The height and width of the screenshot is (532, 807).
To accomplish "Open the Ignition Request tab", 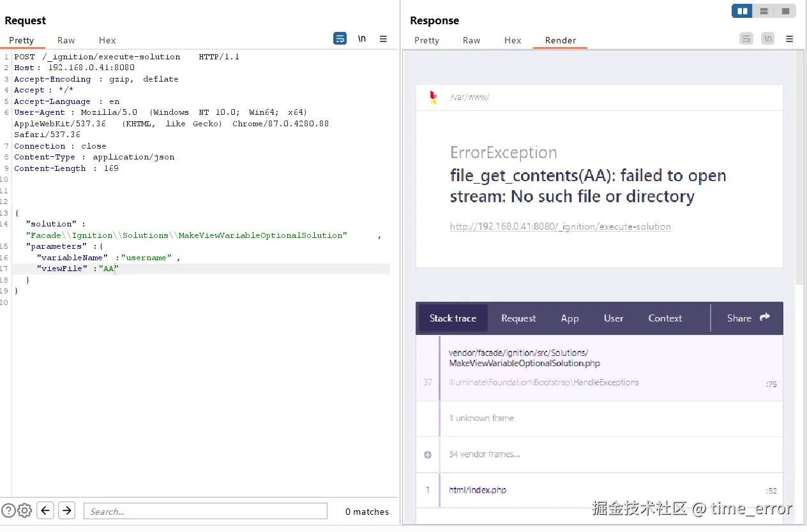I will [518, 318].
